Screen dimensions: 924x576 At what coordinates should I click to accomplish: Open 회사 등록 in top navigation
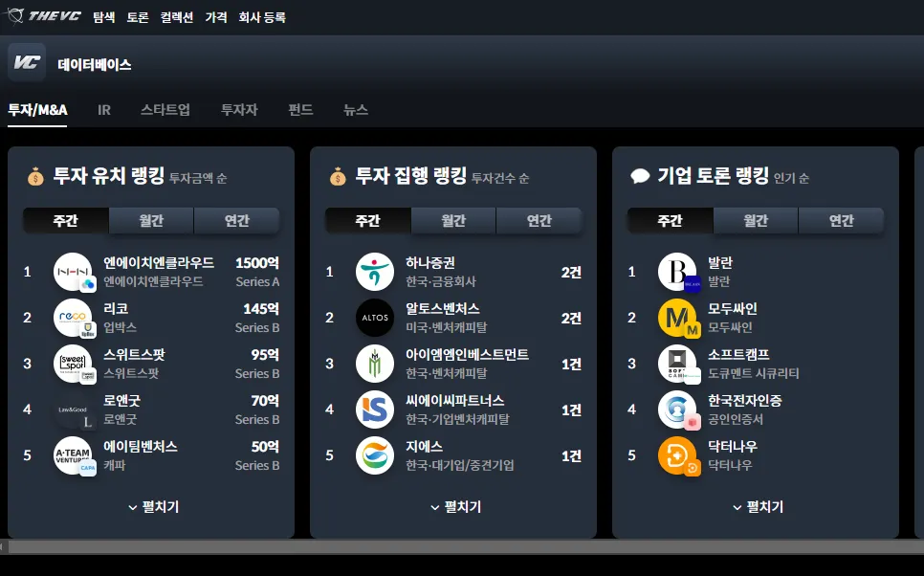coord(262,17)
